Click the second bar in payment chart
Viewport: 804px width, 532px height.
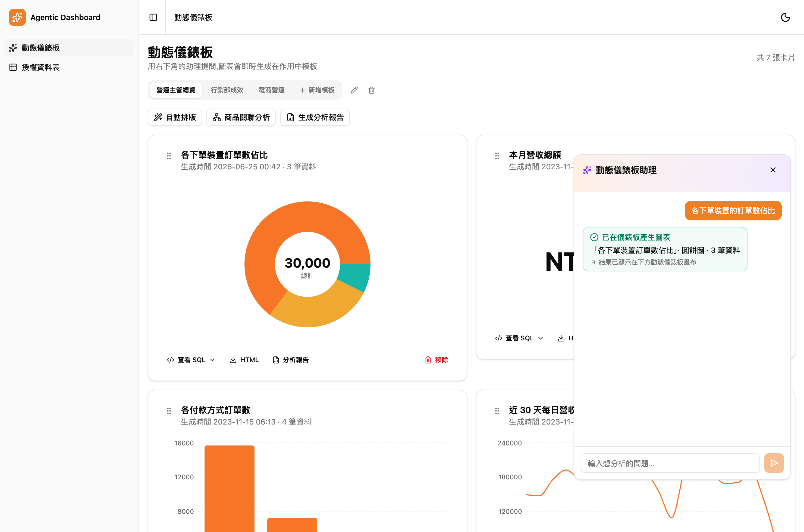pyautogui.click(x=292, y=524)
